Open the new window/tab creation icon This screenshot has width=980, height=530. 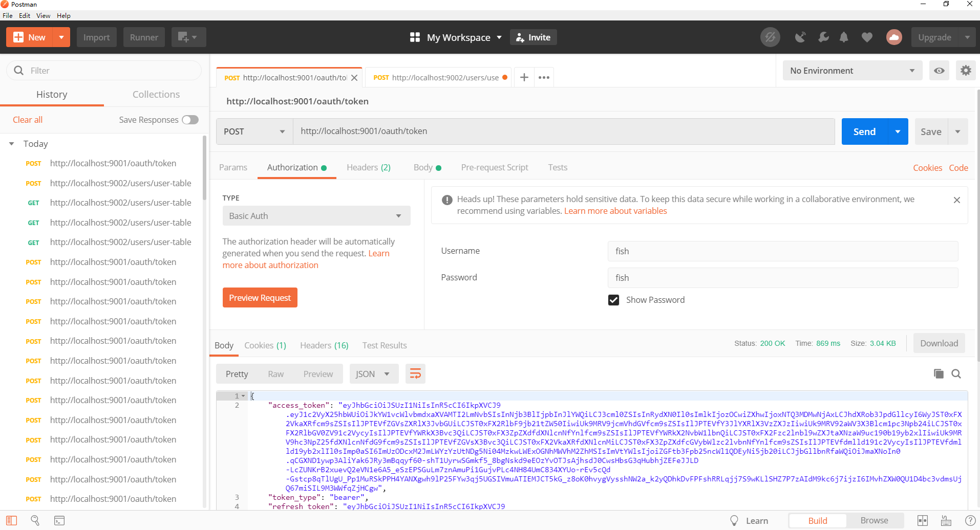[x=188, y=37]
